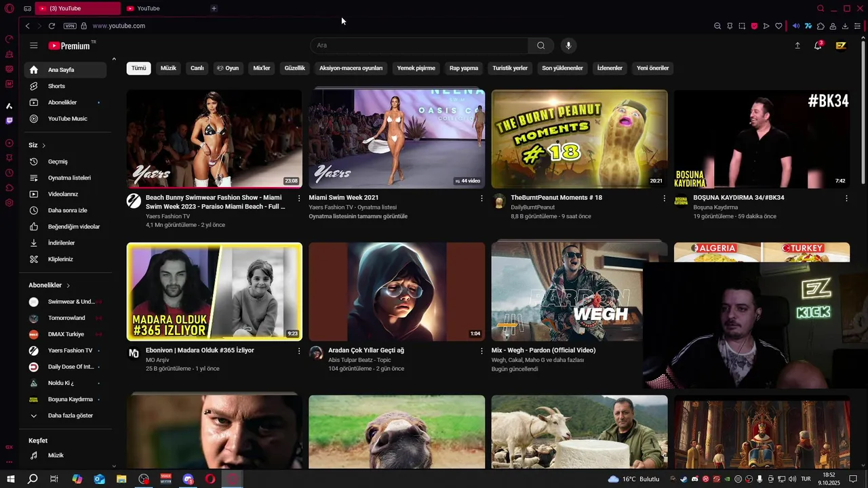Select the Tümü filter chip
This screenshot has height=488, width=868.
pos(138,68)
